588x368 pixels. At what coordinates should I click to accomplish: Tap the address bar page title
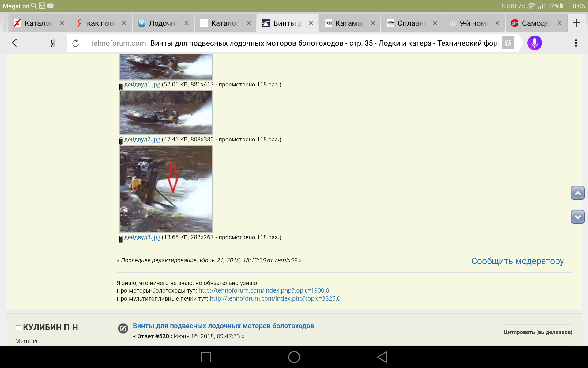(324, 43)
